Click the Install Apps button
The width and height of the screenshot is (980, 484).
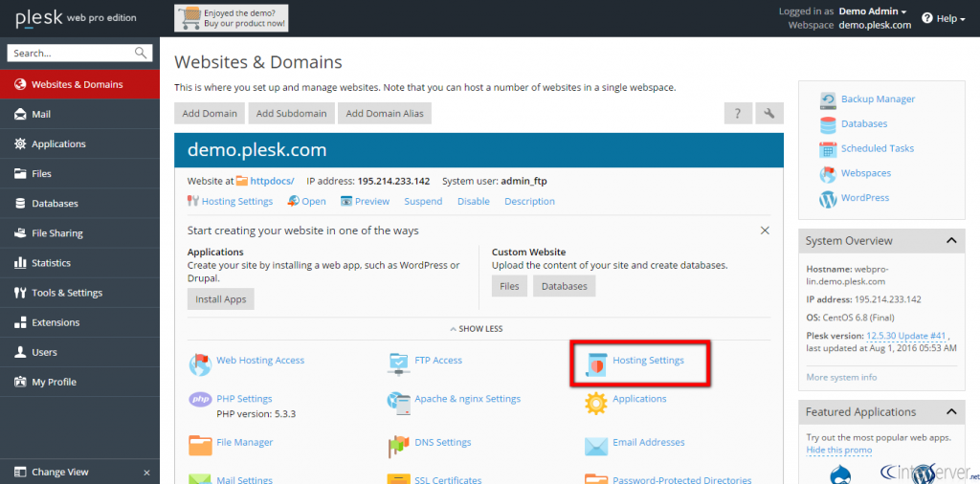(221, 299)
